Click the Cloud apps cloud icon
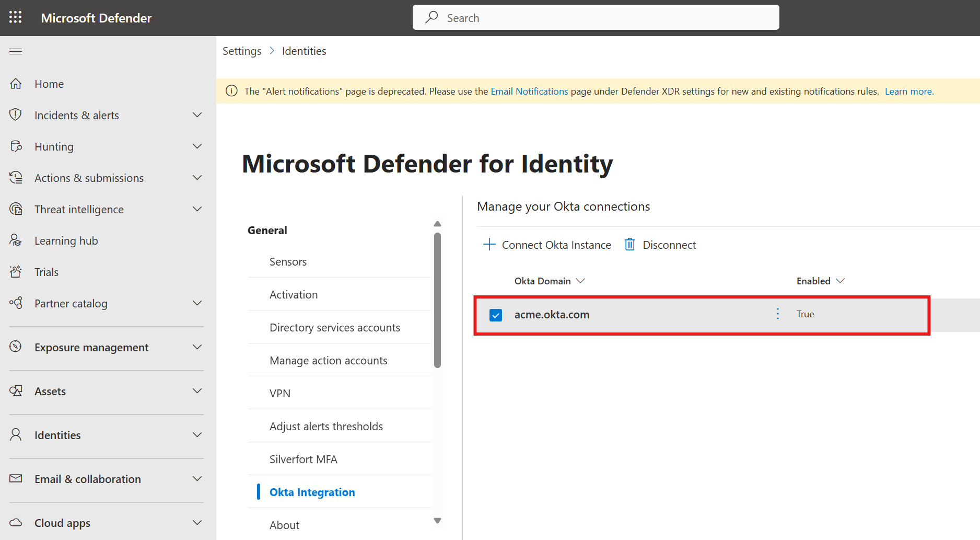Image resolution: width=980 pixels, height=540 pixels. [16, 522]
